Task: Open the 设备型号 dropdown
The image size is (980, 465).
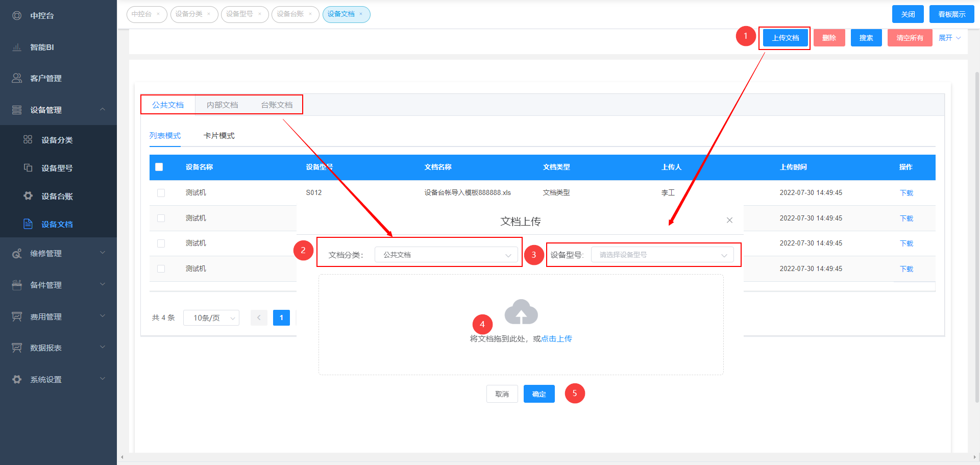Action: click(662, 255)
